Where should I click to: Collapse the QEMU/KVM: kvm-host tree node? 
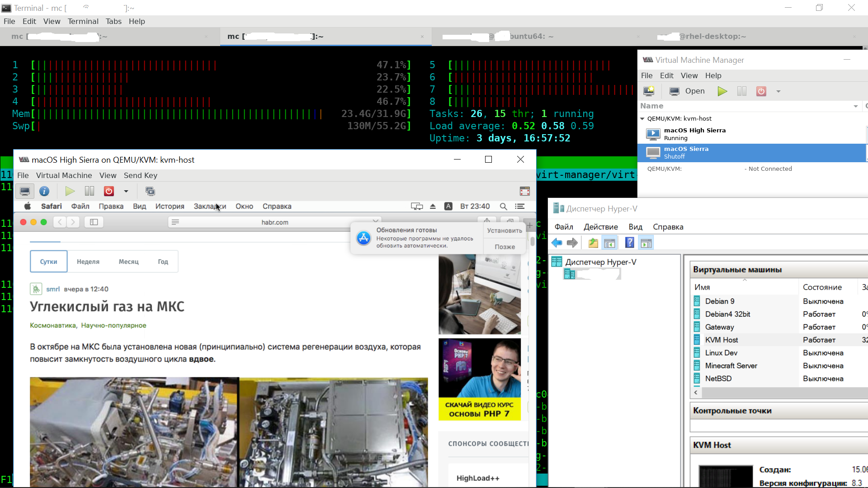[x=642, y=119]
